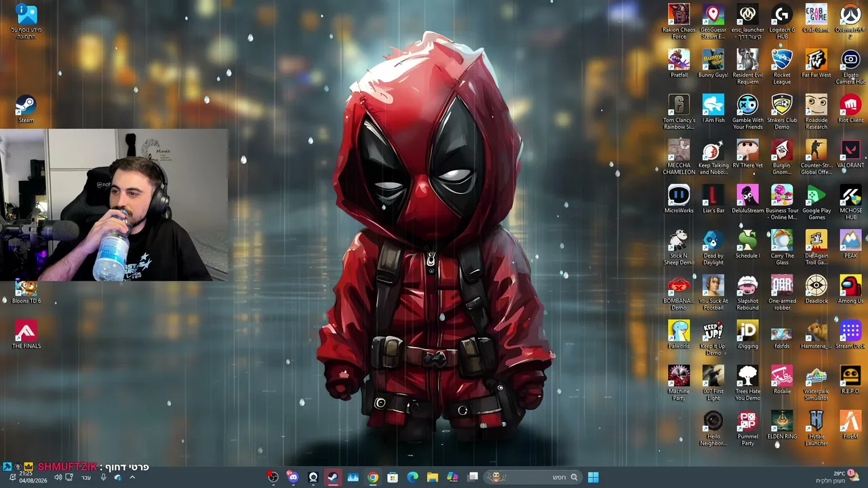Open the MCHOSE HUB shortcut

pyautogui.click(x=850, y=202)
